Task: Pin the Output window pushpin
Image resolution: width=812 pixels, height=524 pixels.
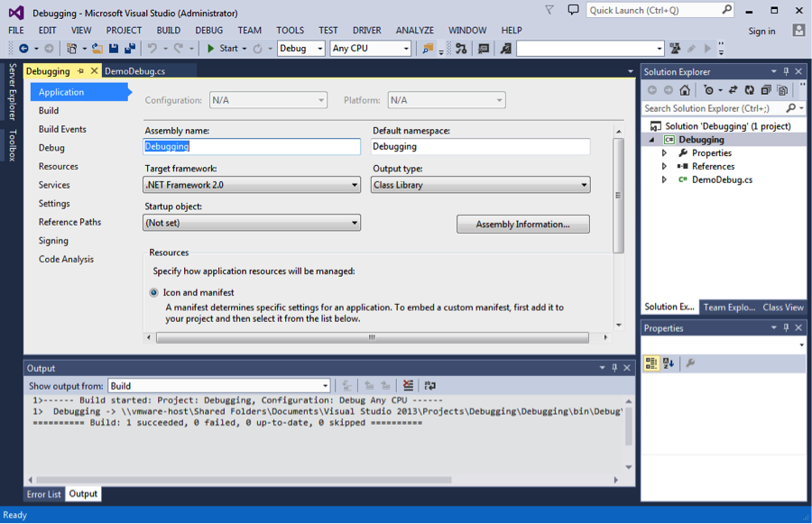Action: click(x=614, y=368)
